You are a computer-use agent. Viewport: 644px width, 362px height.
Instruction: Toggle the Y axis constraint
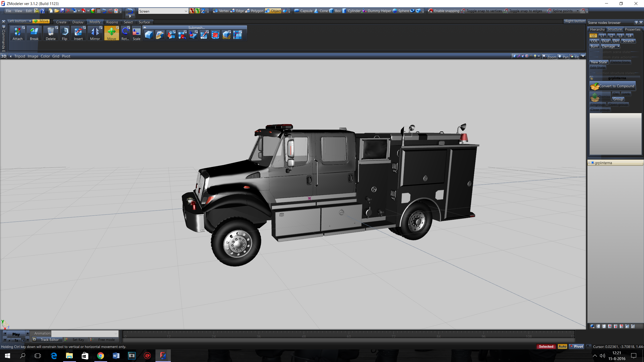tap(197, 11)
